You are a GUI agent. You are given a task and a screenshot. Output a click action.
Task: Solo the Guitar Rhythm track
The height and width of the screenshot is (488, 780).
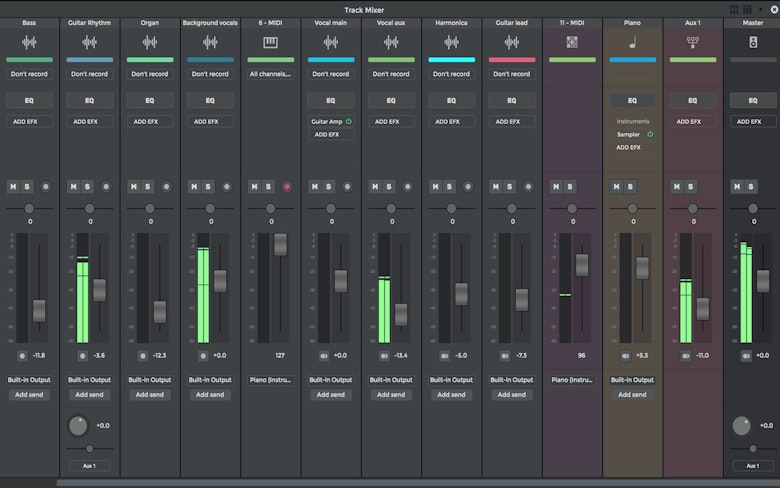click(88, 187)
